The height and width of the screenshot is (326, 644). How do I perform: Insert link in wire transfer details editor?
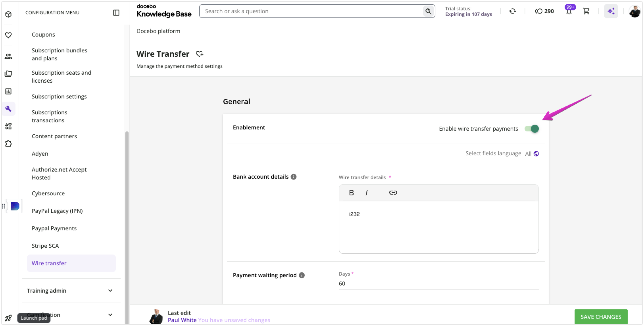coord(393,193)
